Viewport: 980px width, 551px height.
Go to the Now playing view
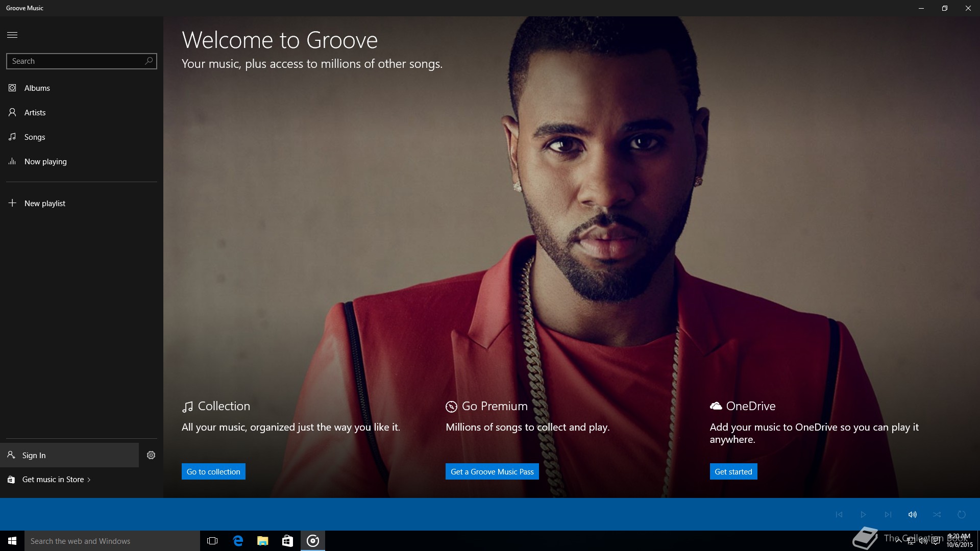pyautogui.click(x=82, y=162)
